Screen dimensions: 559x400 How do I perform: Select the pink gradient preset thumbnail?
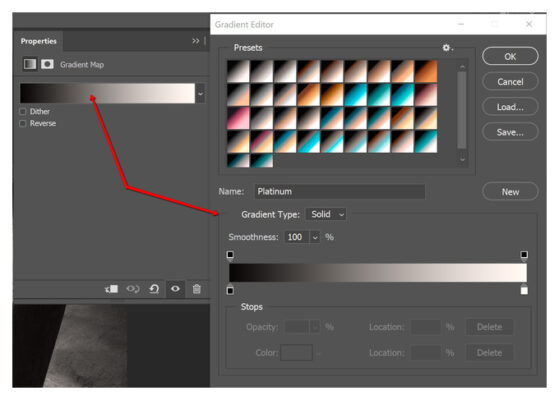[x=239, y=118]
